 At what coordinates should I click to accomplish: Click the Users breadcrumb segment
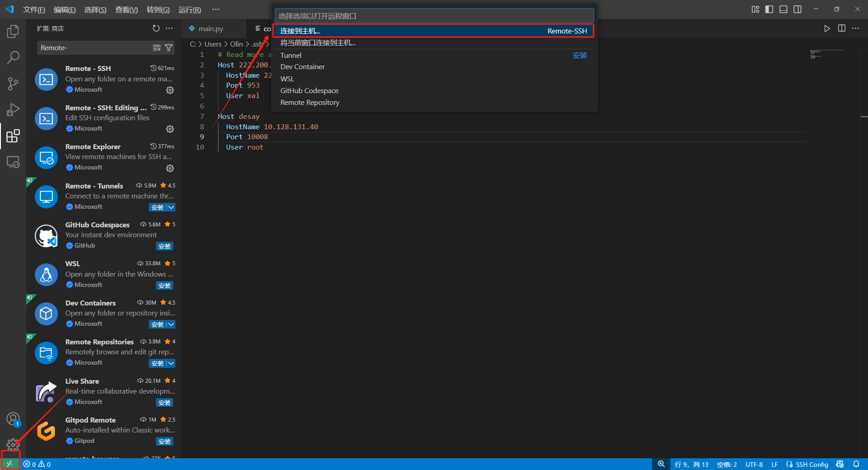[213, 44]
